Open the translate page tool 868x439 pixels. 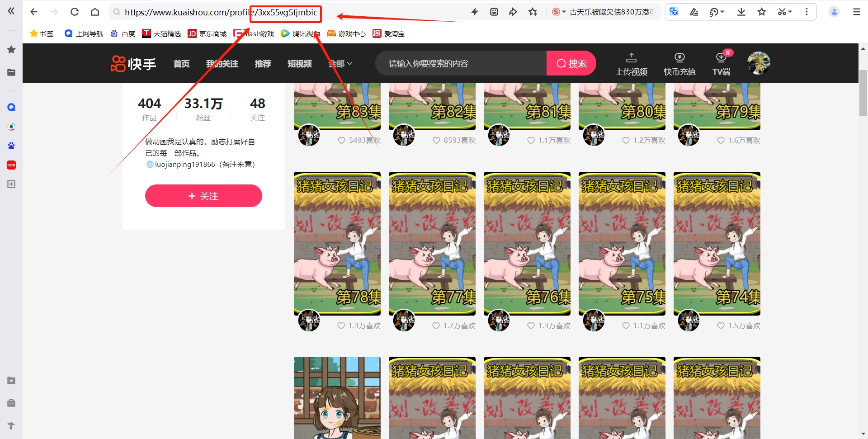tap(674, 12)
